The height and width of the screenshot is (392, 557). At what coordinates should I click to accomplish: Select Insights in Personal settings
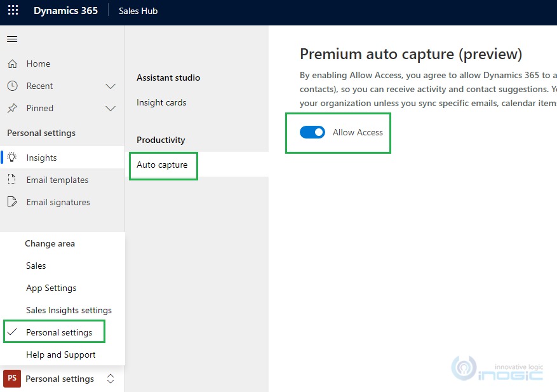(62, 158)
